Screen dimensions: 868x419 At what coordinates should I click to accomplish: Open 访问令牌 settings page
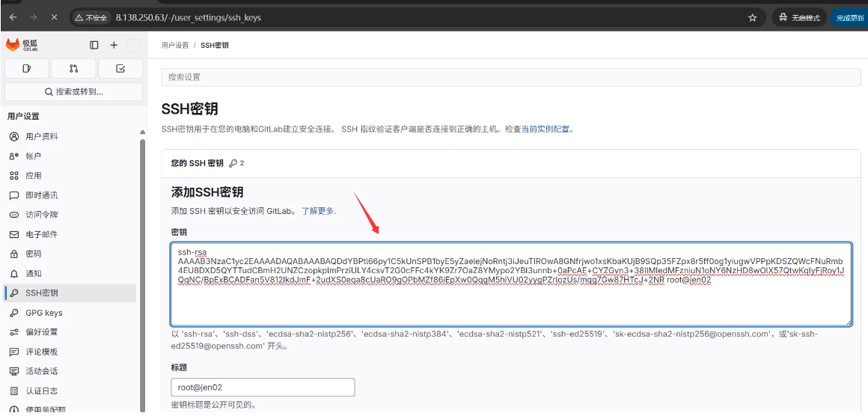70,215
